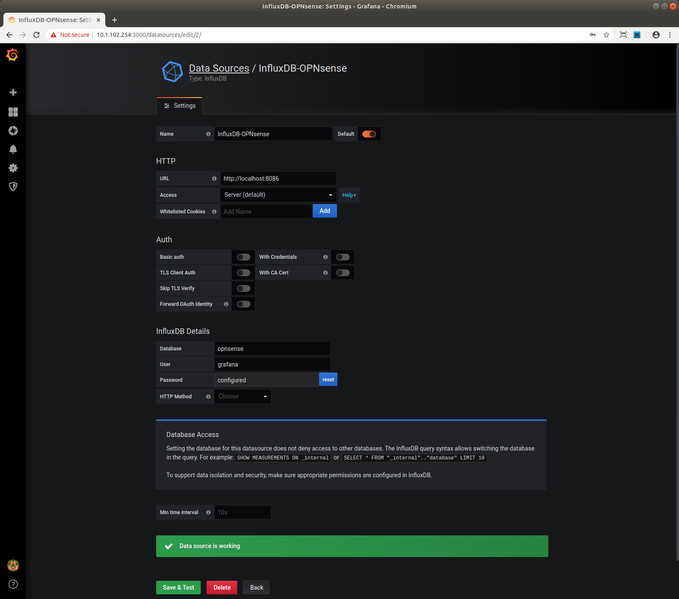Click the blue extension icon in the toolbar
This screenshot has height=599, width=679.
coord(637,35)
